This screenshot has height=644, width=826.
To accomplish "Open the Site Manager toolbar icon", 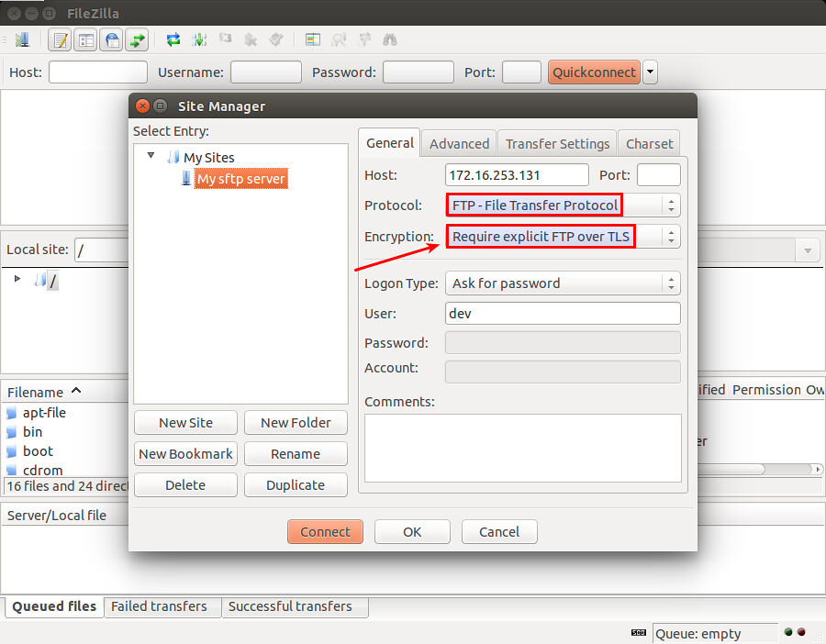I will (22, 39).
